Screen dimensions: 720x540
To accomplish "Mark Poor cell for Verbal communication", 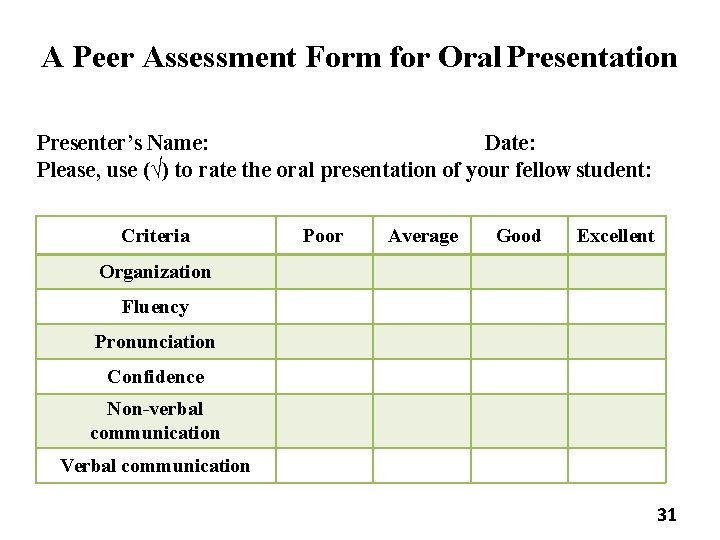I will click(324, 465).
